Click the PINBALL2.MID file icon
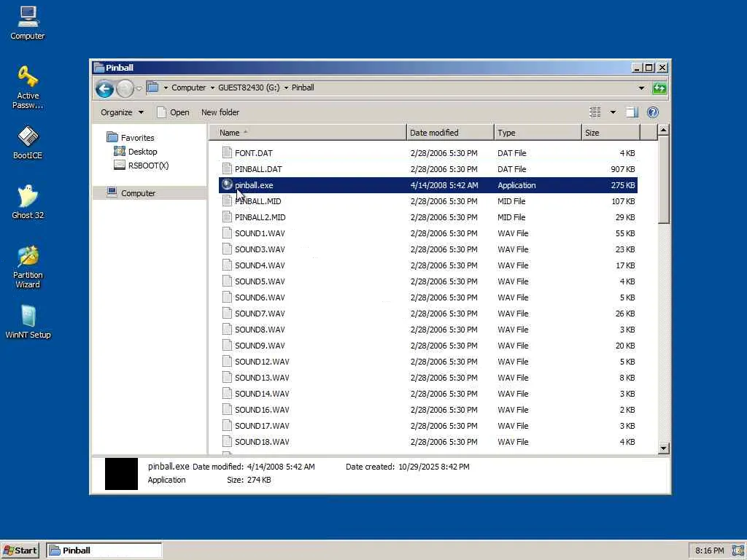The height and width of the screenshot is (560, 747). tap(228, 217)
